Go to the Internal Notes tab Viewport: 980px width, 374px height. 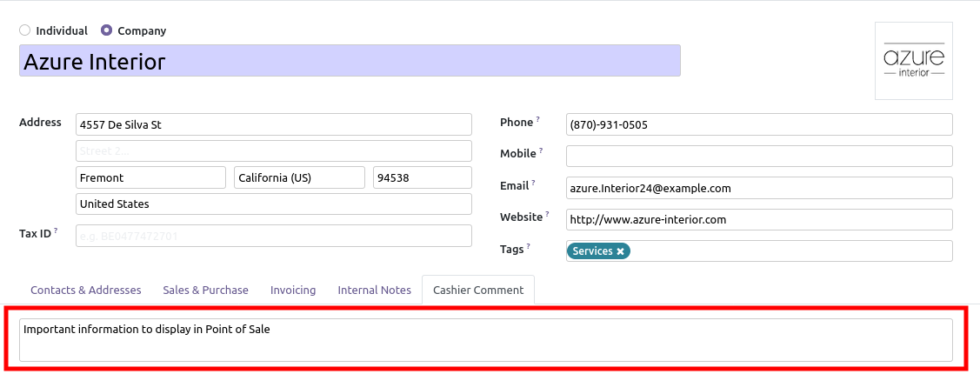[x=375, y=291]
